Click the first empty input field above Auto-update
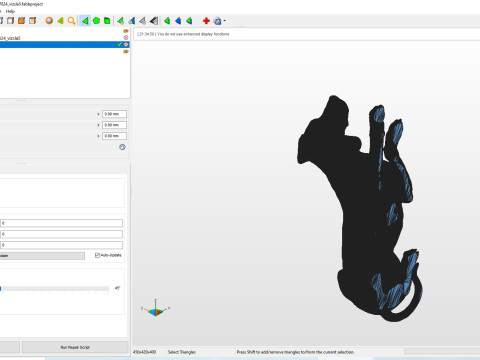This screenshot has height=360, width=480. click(x=62, y=223)
